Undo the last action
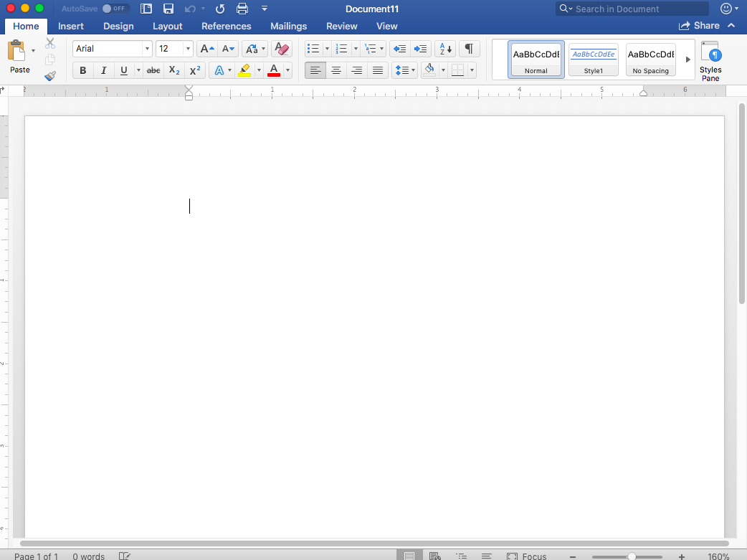The width and height of the screenshot is (747, 560). tap(190, 9)
